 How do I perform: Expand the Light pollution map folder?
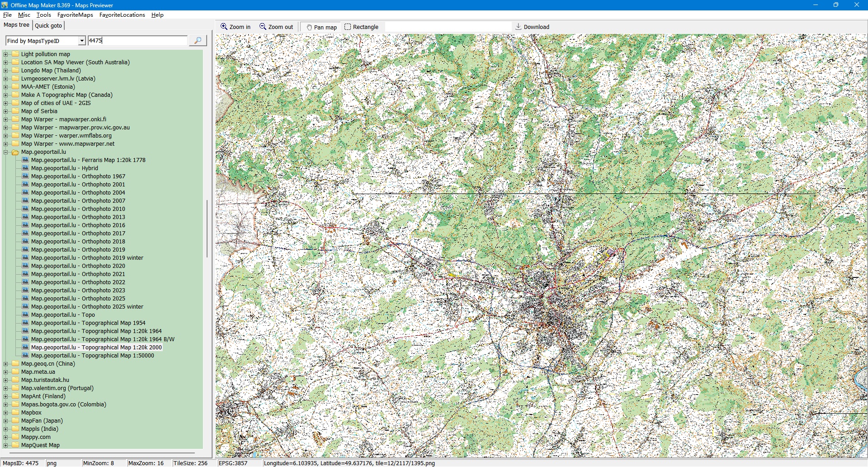point(6,54)
